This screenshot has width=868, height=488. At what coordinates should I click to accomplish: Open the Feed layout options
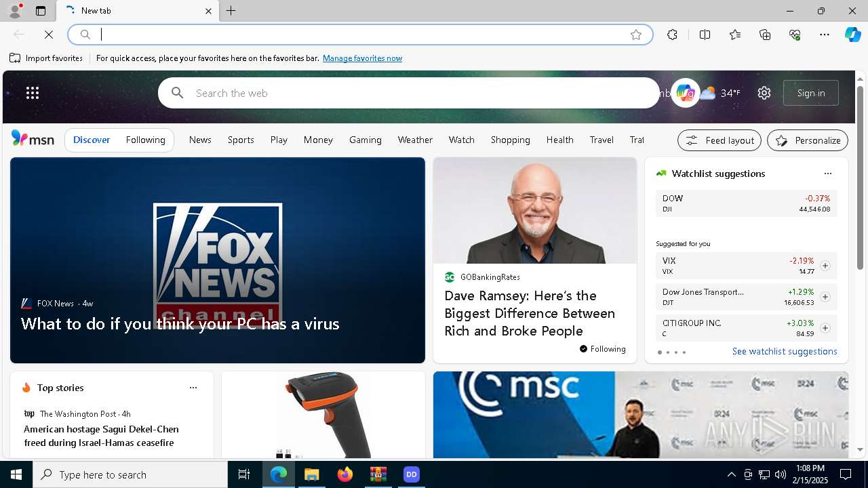coord(719,140)
